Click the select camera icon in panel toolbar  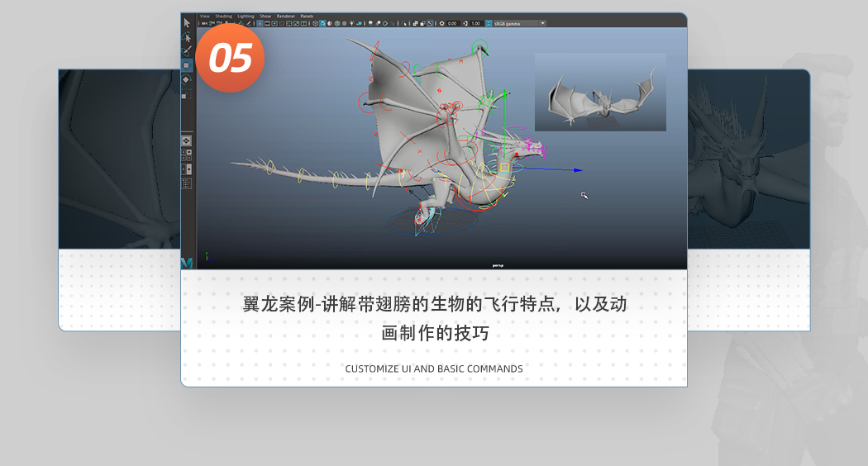click(204, 23)
